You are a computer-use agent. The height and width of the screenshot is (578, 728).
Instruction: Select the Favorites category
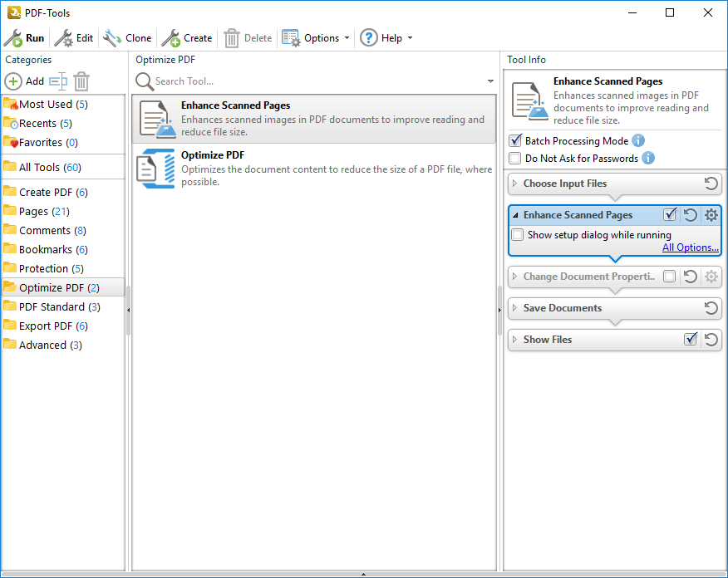[63, 142]
